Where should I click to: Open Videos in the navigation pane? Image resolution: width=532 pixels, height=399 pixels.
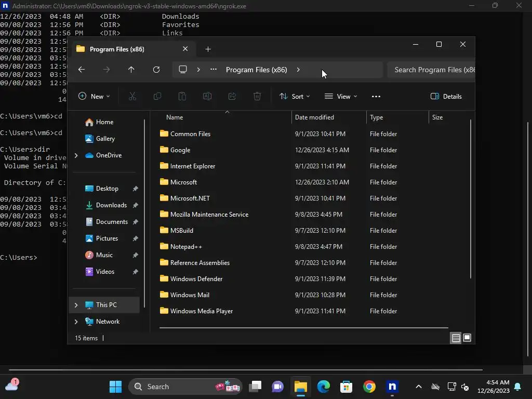pyautogui.click(x=105, y=272)
